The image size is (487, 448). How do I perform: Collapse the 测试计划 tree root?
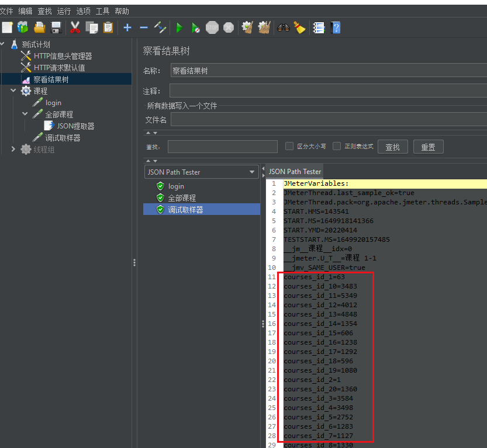[2, 44]
